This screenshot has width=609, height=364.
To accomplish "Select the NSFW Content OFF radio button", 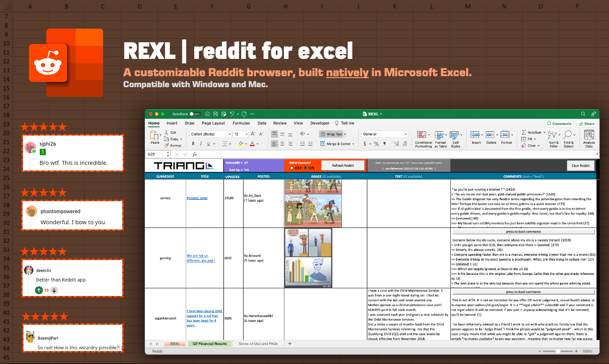I will pyautogui.click(x=292, y=168).
